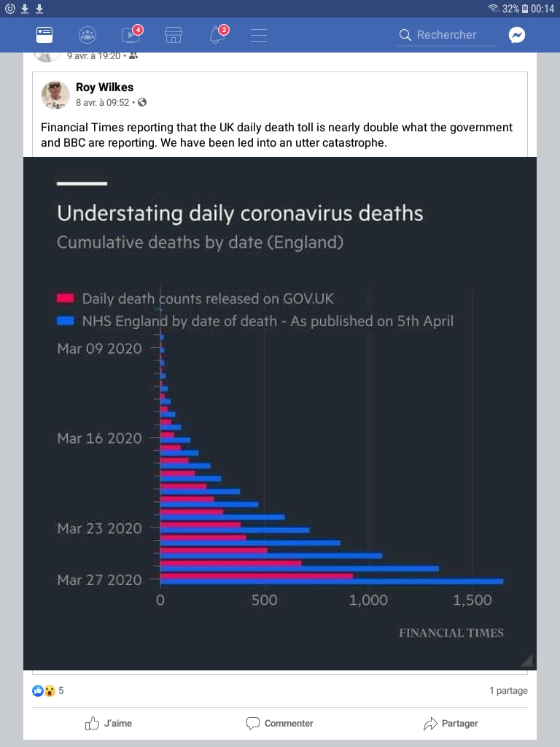
Task: Click the red GOV.UK legend swatch
Action: pos(66,298)
